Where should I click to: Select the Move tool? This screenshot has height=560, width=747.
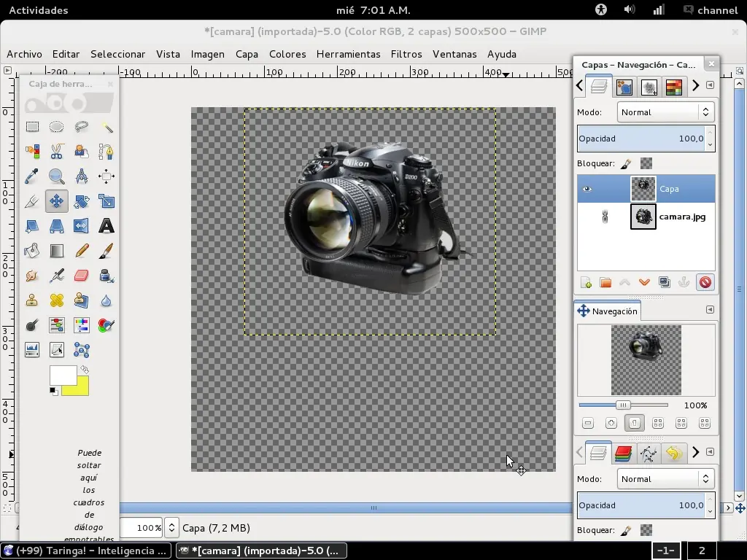pos(57,201)
